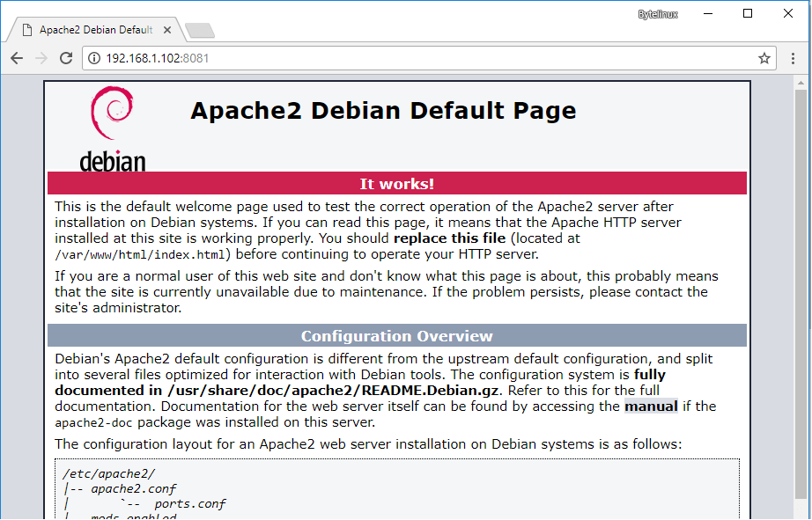The image size is (812, 520).
Task: Open the Chrome three-dot menu
Action: pyautogui.click(x=794, y=58)
